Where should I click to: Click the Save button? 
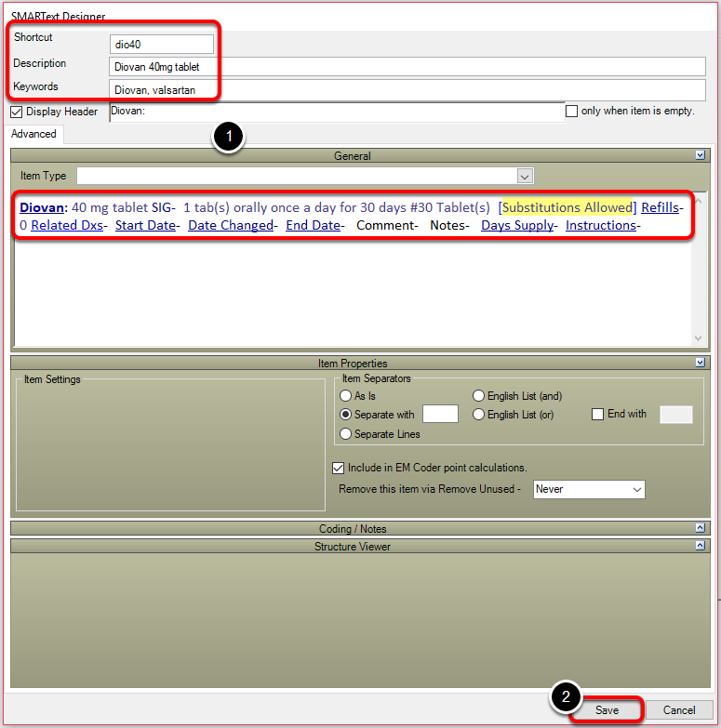click(x=607, y=710)
